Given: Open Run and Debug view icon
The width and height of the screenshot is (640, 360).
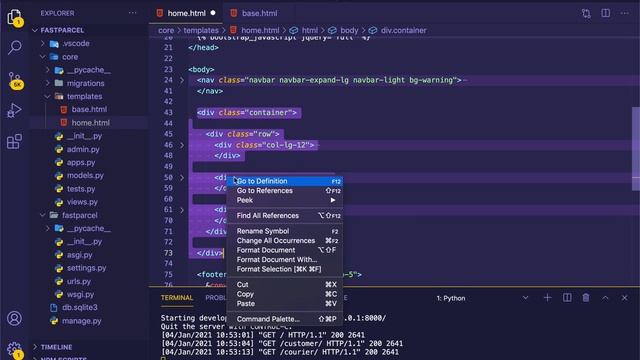Looking at the screenshot, I should [x=14, y=110].
